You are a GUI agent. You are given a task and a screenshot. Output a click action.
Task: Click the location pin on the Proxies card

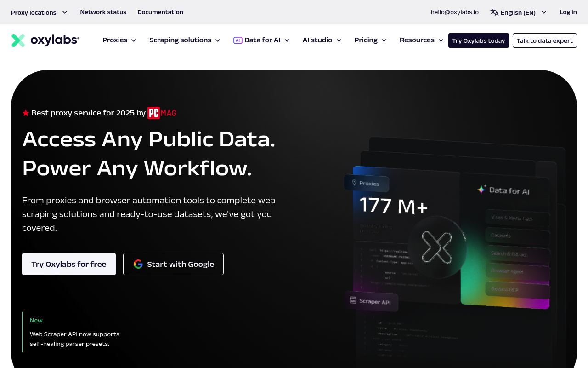point(354,183)
